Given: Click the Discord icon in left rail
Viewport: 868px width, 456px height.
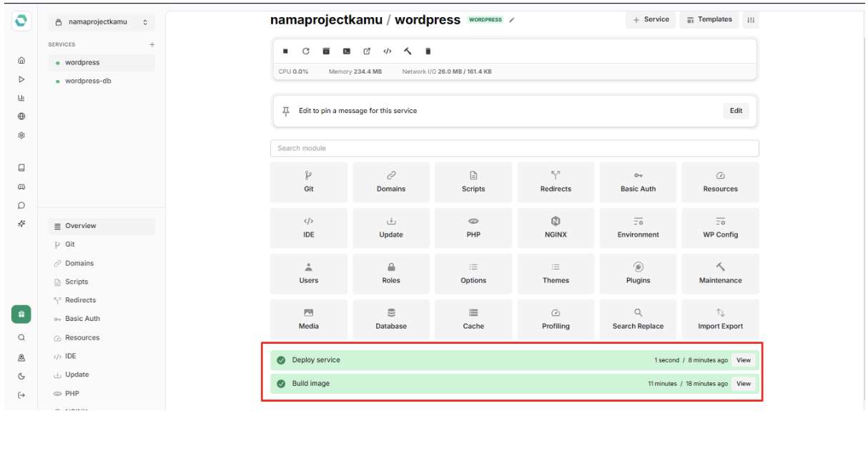Looking at the screenshot, I should click(x=21, y=187).
